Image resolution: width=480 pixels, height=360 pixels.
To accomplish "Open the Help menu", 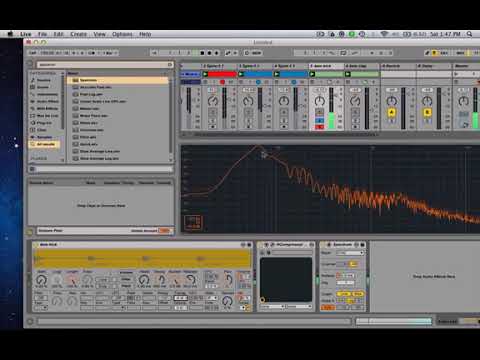I will [145, 34].
